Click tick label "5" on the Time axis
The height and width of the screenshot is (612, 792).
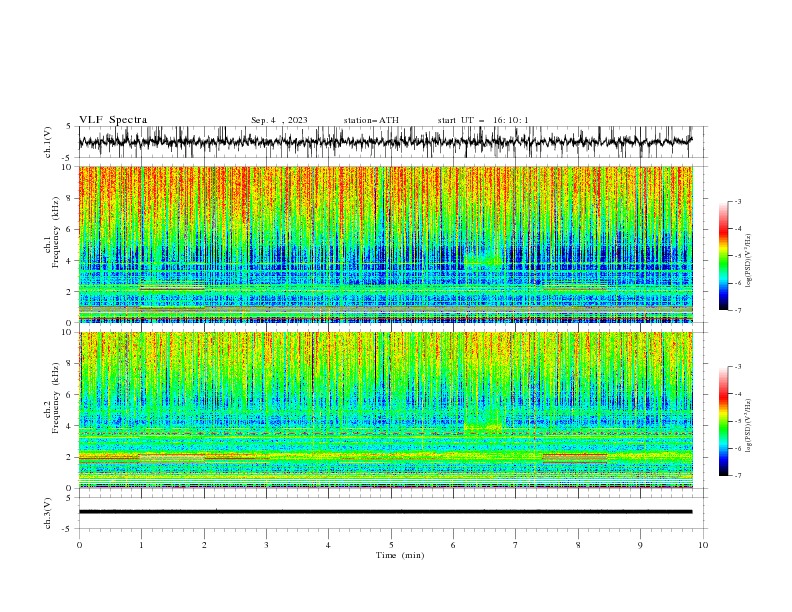pyautogui.click(x=391, y=545)
